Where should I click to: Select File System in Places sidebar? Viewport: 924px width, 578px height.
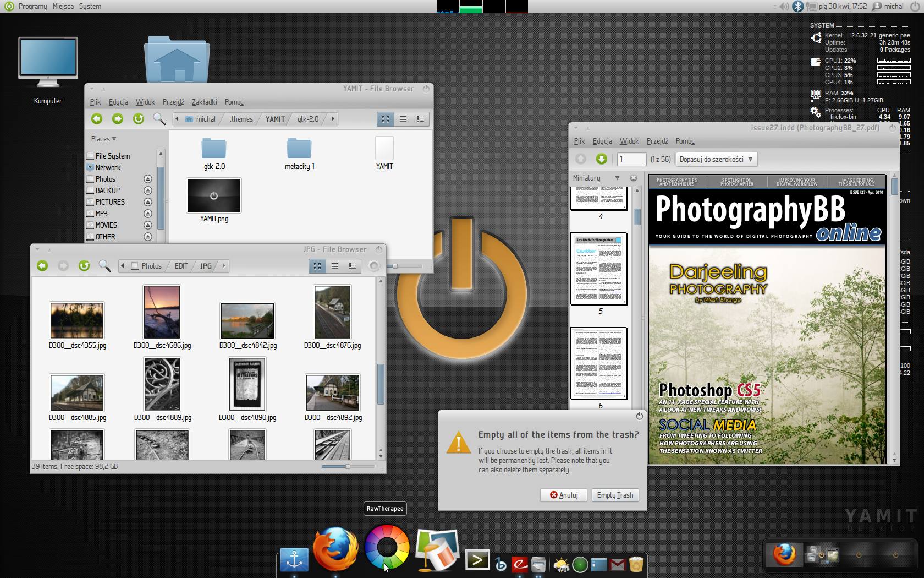click(112, 156)
